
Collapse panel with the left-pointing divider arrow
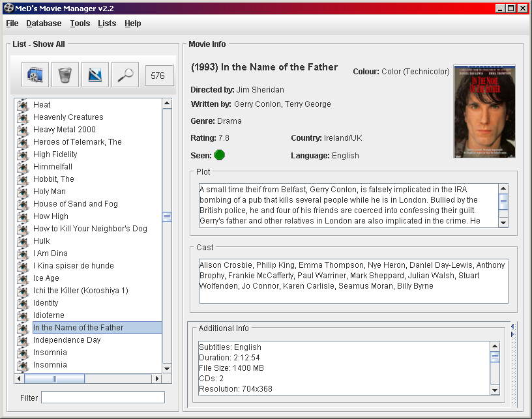(x=513, y=326)
